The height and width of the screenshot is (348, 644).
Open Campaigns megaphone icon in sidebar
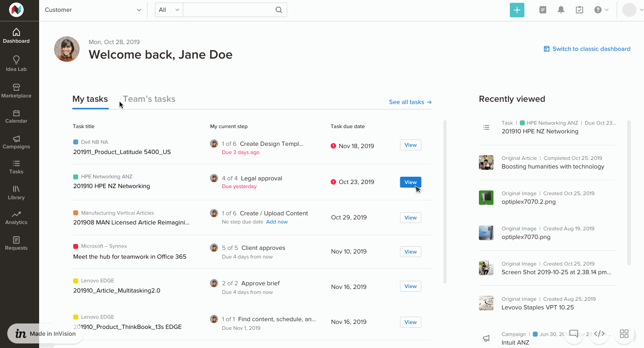tap(16, 142)
